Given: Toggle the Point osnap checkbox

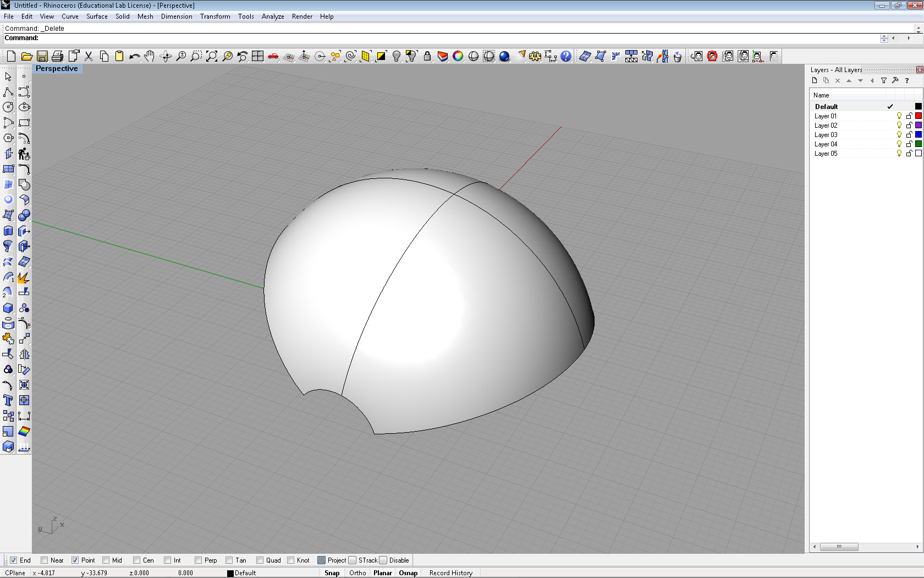Looking at the screenshot, I should 75,560.
